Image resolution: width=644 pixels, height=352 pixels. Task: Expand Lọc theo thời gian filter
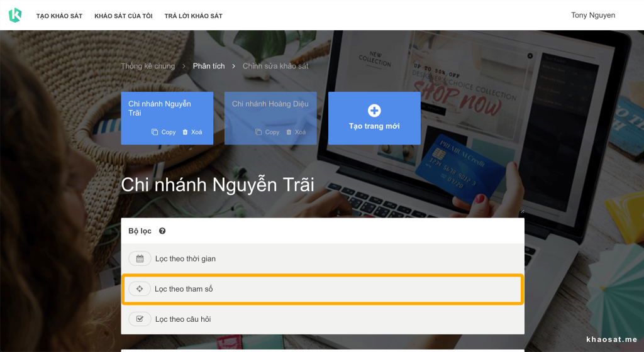point(323,259)
